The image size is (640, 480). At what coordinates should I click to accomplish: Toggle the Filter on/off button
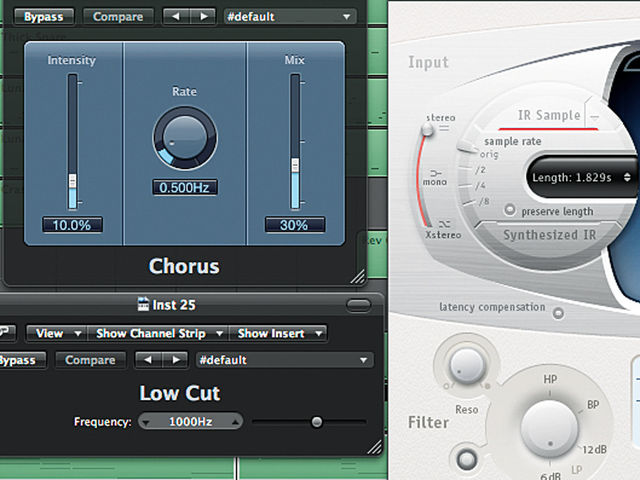pos(467,460)
